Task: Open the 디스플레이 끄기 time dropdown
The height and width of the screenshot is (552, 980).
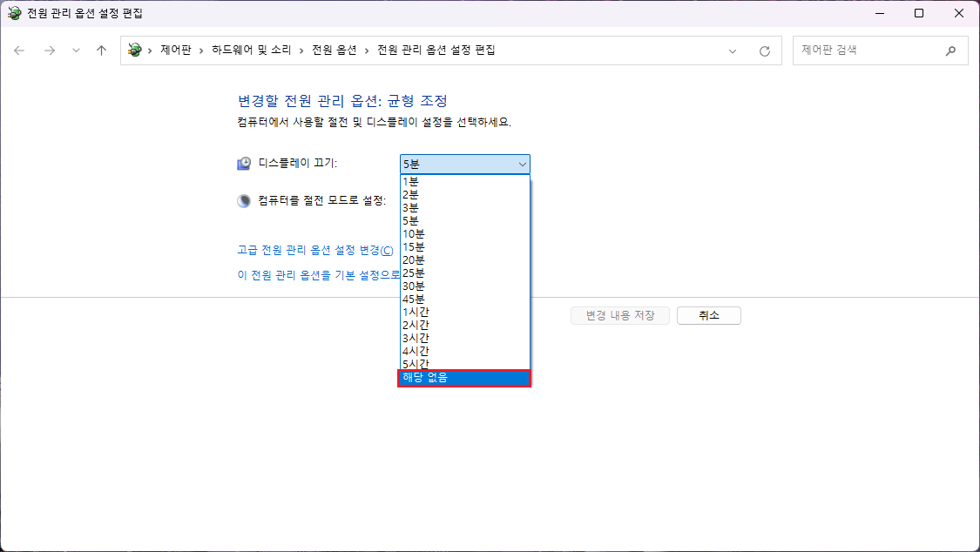Action: point(522,164)
